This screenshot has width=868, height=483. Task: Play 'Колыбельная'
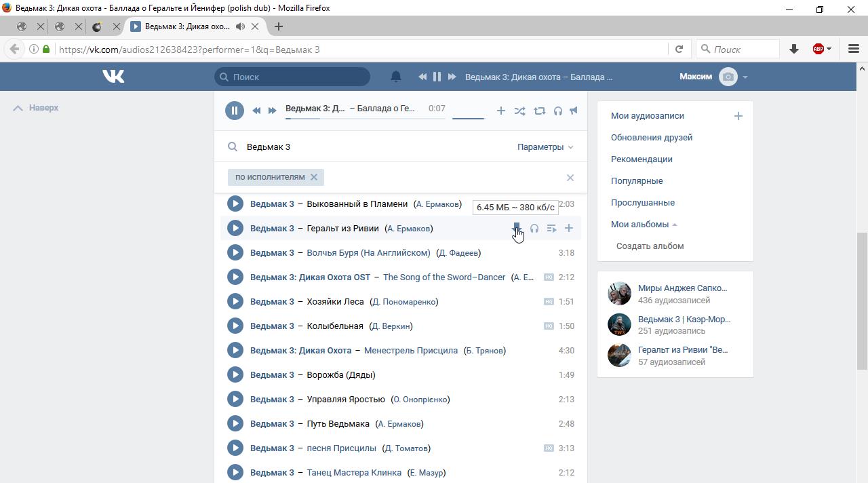tap(235, 326)
